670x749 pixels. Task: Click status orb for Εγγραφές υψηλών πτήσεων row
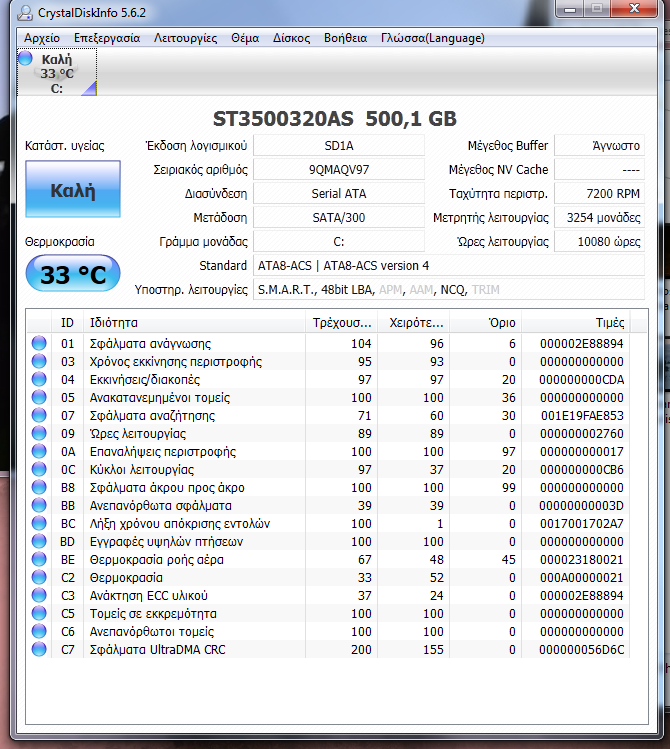pyautogui.click(x=39, y=541)
